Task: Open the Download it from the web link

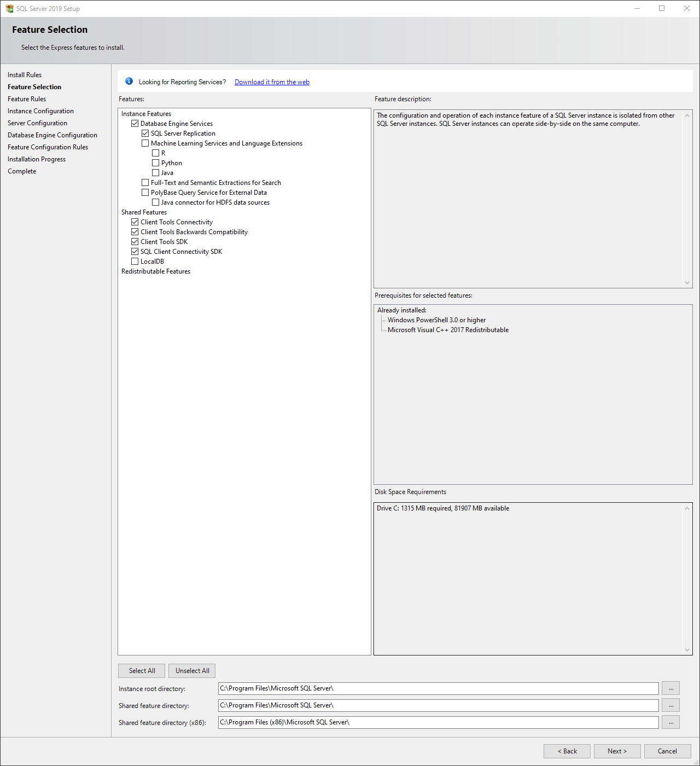Action: click(x=272, y=82)
